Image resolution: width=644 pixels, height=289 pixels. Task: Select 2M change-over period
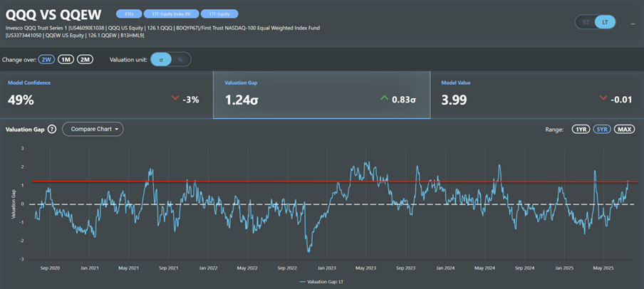coord(85,60)
